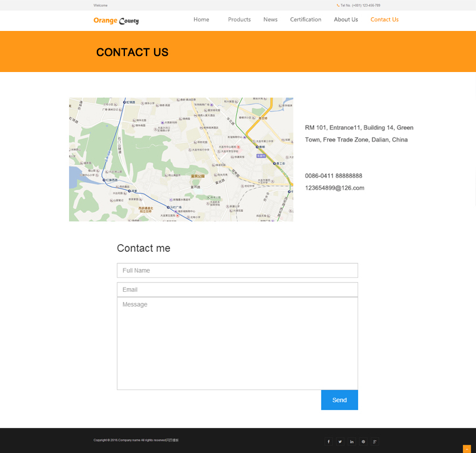Open the Pinterest footer icon
The width and height of the screenshot is (476, 453).
click(x=364, y=441)
